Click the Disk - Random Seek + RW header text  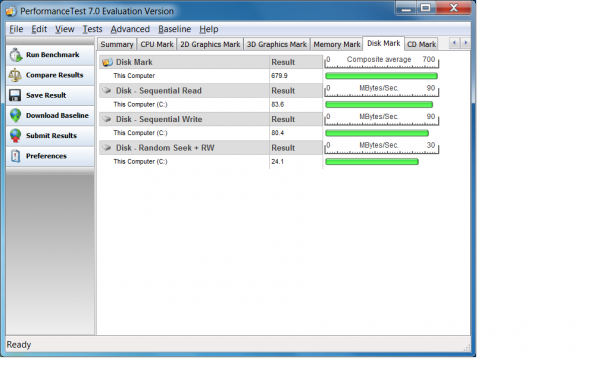click(165, 148)
